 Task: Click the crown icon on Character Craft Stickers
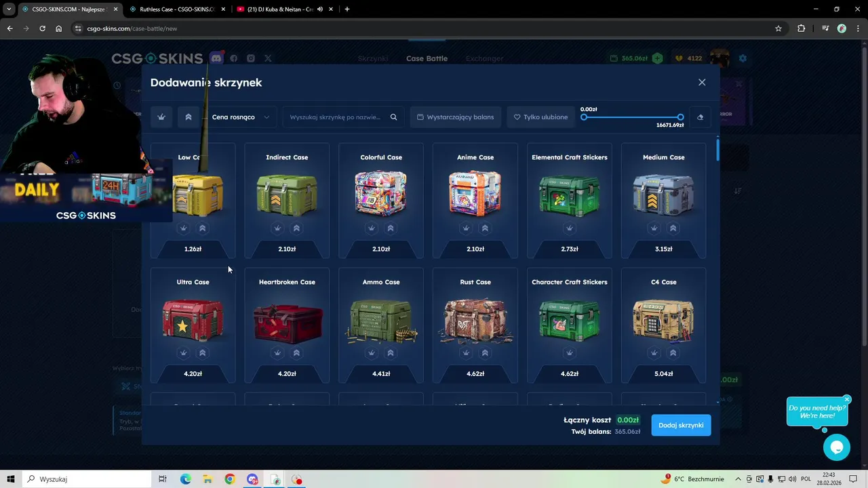[570, 353]
